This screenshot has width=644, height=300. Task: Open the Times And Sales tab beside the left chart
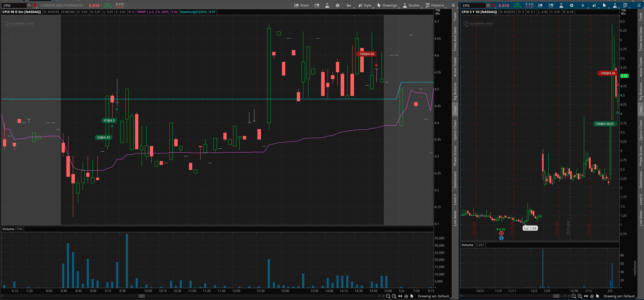[x=455, y=39]
